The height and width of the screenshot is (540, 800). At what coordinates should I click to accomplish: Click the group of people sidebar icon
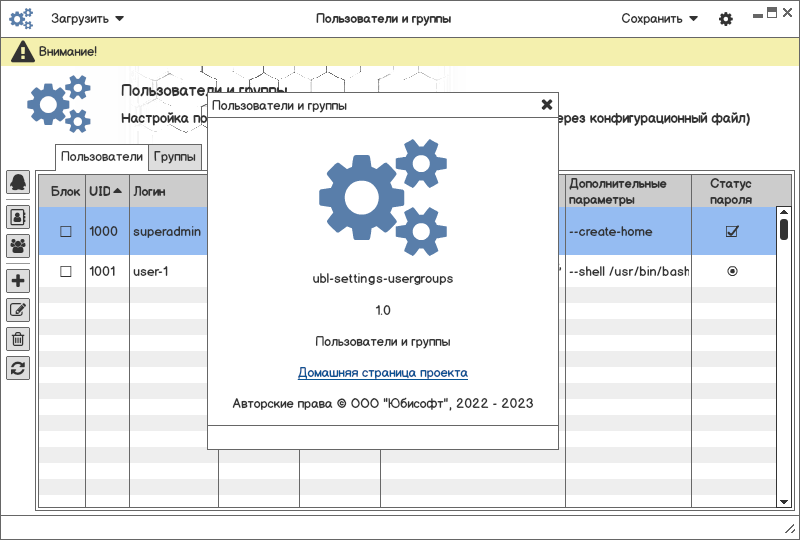tap(18, 246)
